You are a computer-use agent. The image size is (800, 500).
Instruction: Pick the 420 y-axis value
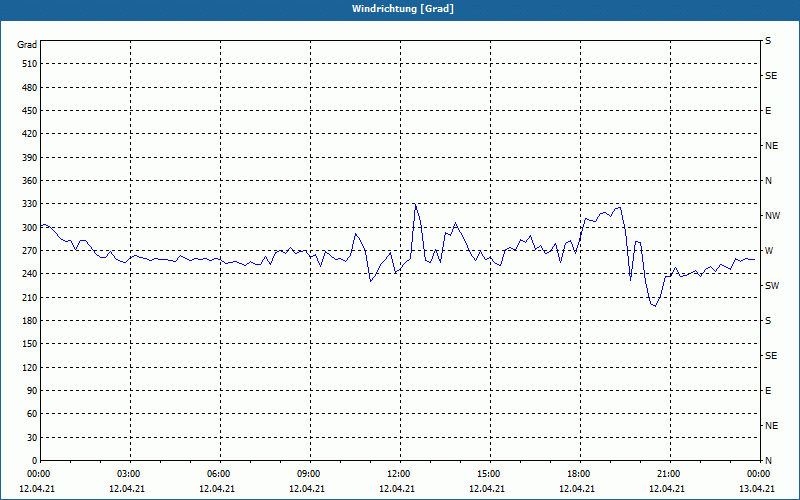click(30, 134)
